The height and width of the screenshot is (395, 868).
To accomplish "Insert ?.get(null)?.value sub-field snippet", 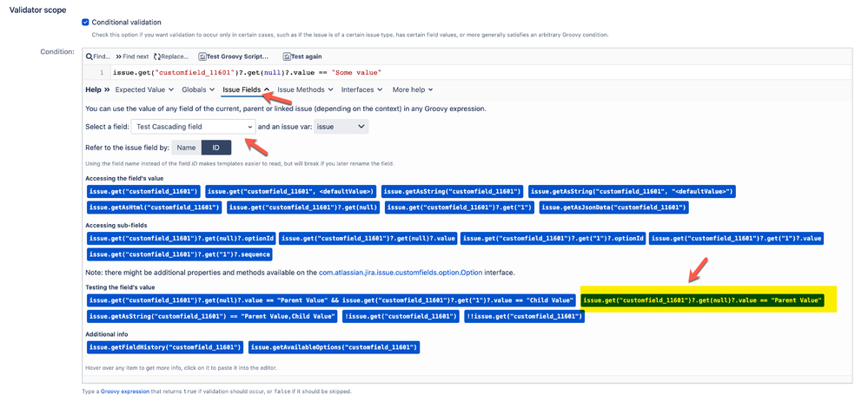I will tap(368, 239).
